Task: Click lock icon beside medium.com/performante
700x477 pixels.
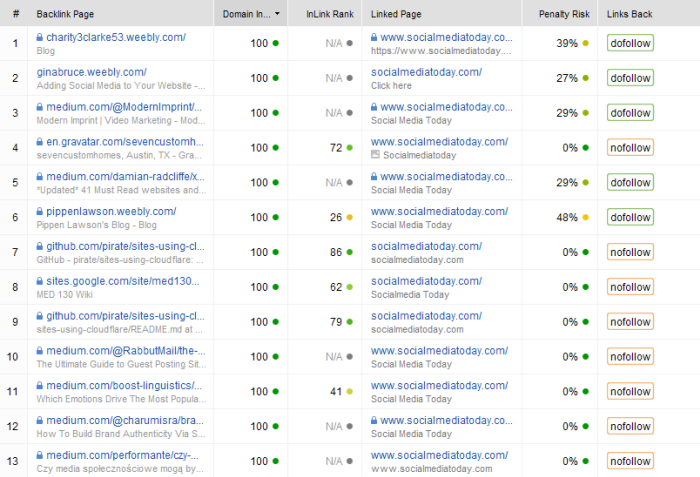Action: tap(40, 456)
